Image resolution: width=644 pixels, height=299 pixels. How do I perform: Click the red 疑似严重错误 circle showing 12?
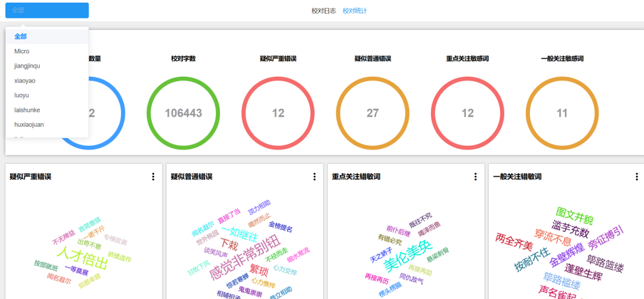tap(278, 113)
